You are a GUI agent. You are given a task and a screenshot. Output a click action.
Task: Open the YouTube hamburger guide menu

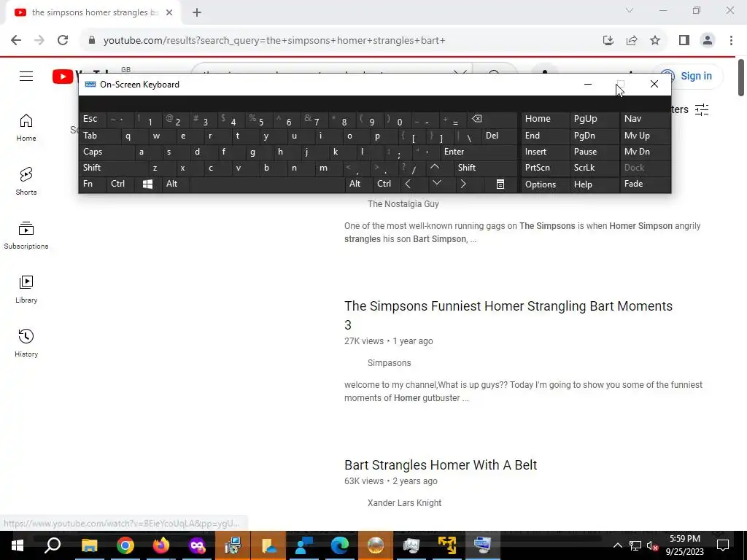26,76
